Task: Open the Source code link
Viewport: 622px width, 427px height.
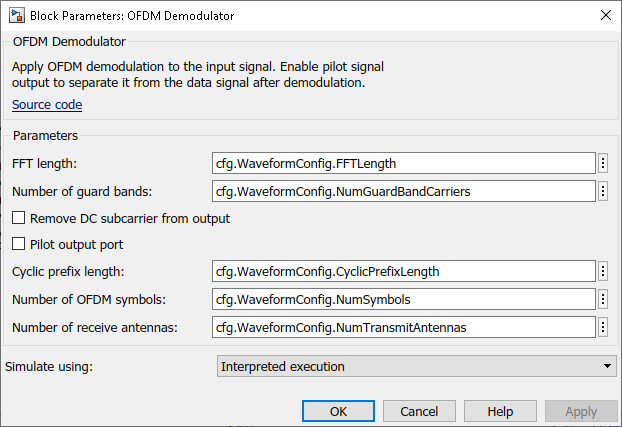Action: tap(47, 105)
